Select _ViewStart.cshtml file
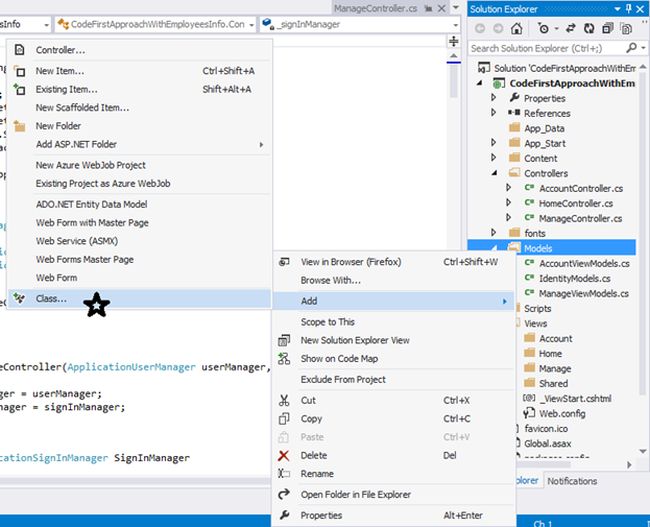This screenshot has width=650, height=527. [575, 398]
